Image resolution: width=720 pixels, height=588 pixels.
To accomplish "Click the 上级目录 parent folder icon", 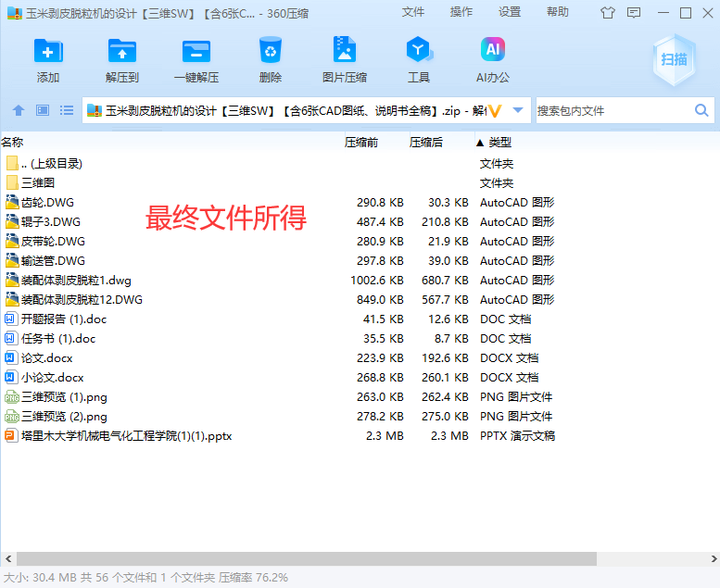I will [x=12, y=163].
